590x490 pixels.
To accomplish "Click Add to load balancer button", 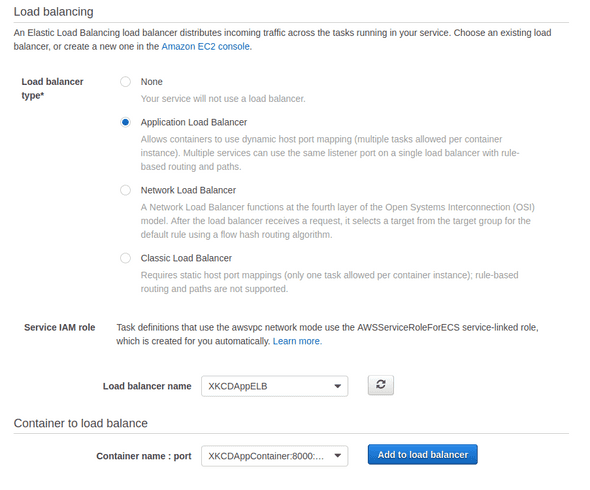I will (x=423, y=455).
